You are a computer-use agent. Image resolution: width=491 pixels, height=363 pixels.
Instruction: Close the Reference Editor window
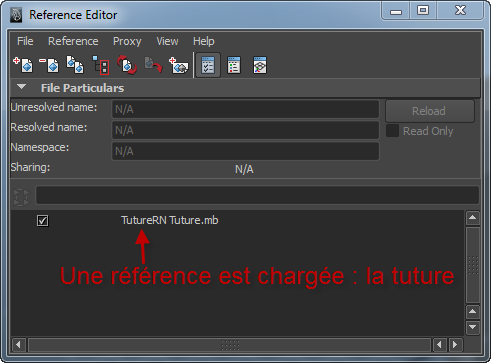click(460, 11)
